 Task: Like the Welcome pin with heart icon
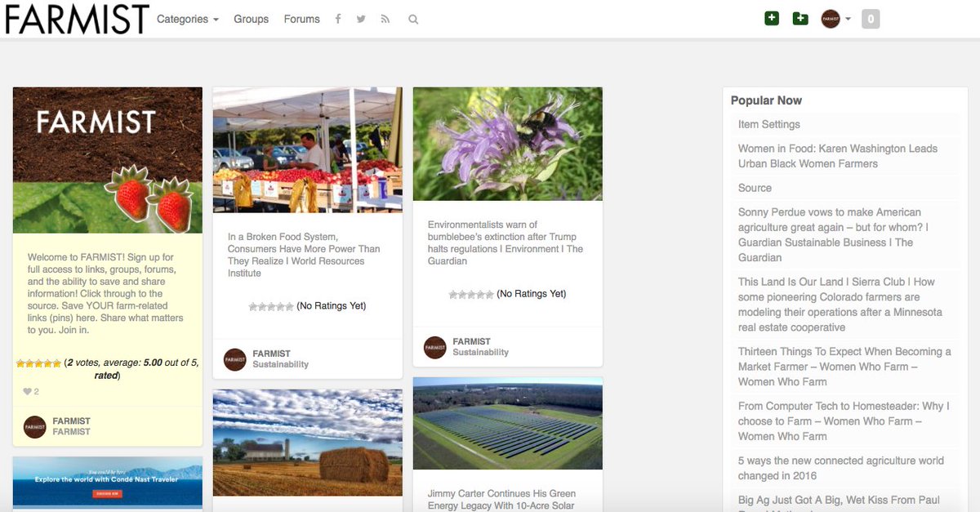click(x=28, y=392)
